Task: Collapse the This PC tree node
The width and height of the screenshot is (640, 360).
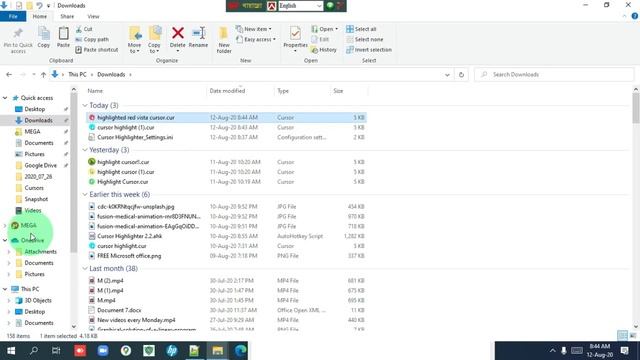Action: 5,289
